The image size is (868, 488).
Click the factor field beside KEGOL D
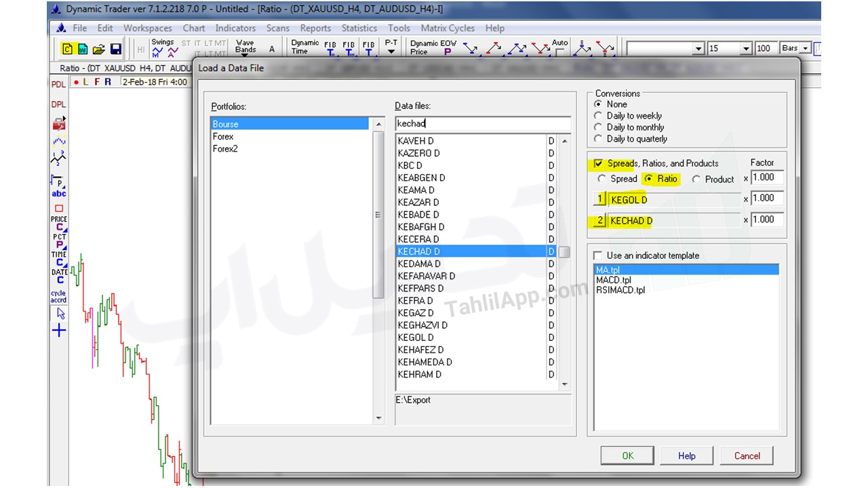(x=767, y=199)
